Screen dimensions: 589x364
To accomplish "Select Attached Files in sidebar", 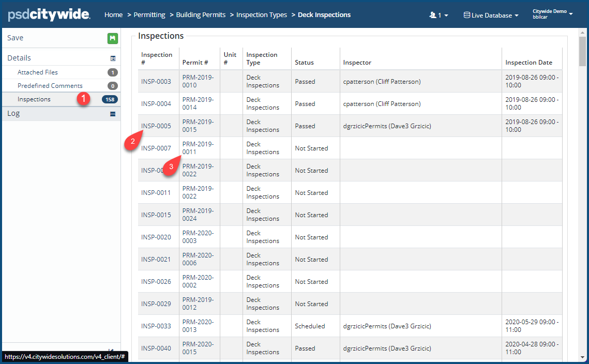I will (x=38, y=72).
